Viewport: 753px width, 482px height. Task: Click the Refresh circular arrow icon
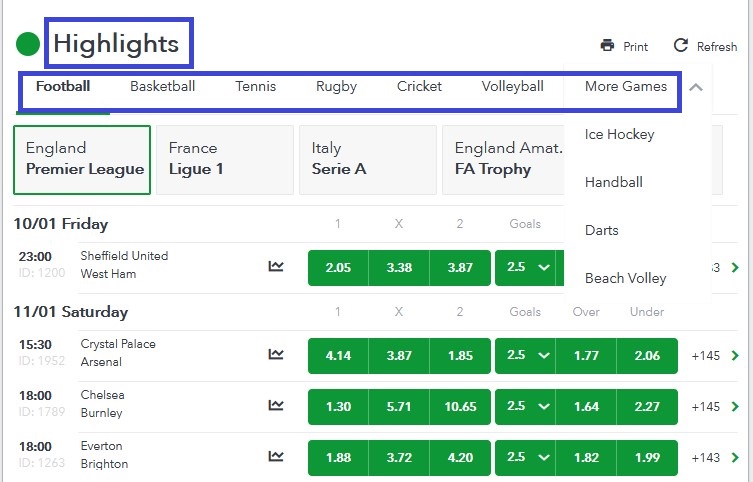pos(681,46)
